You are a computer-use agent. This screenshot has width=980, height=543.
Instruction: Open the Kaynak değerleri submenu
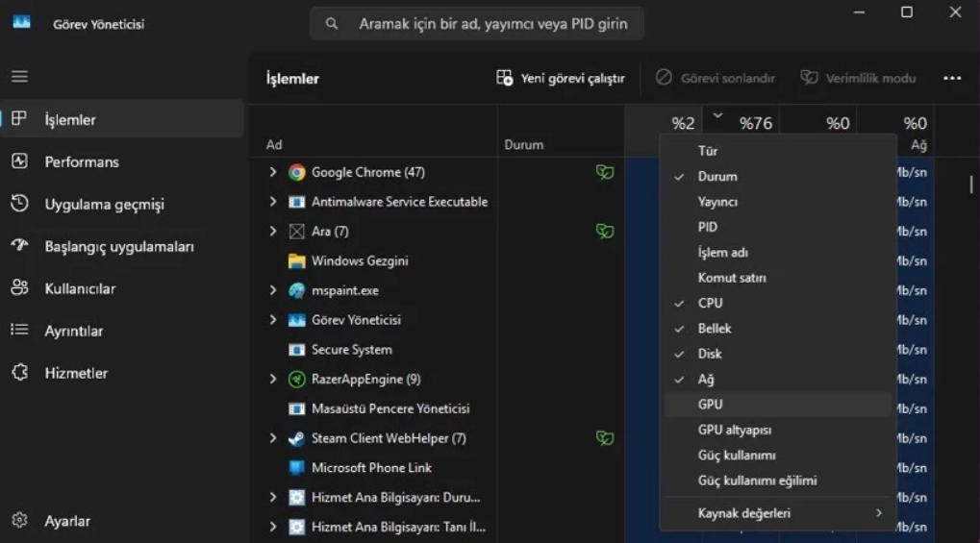click(778, 513)
